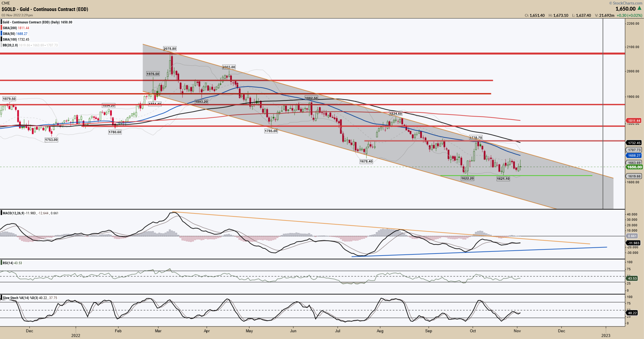
Task: Click the $GOLD Continuous Contract title
Action: [45, 9]
